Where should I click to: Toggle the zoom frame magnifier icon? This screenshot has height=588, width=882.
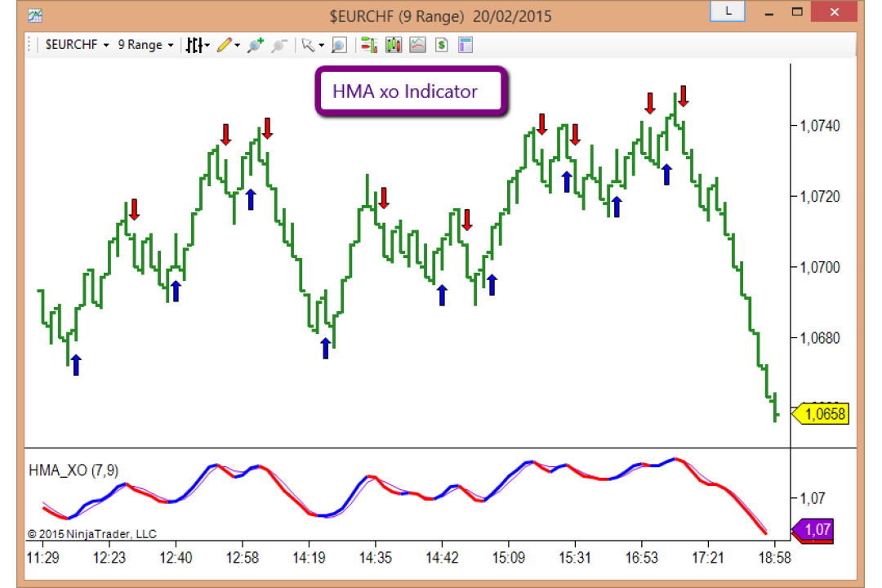339,45
